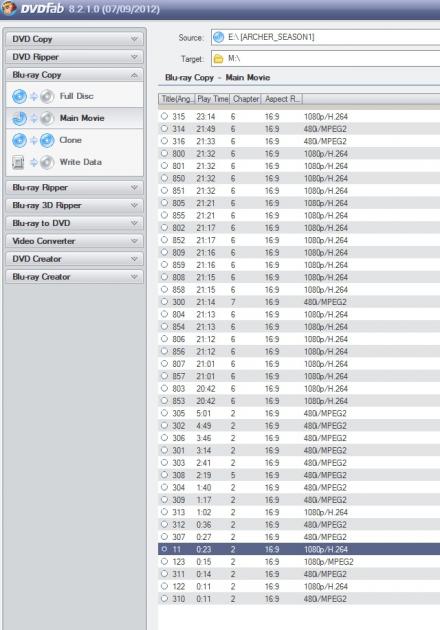The image size is (440, 630).
Task: Select title 11 radio button
Action: [x=164, y=549]
